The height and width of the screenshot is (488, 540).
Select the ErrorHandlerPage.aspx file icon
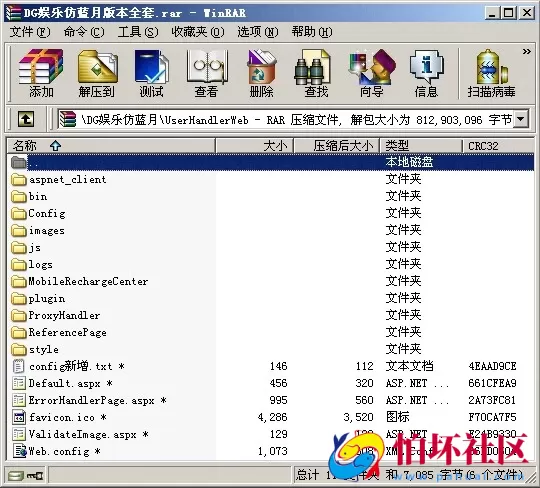[19, 400]
